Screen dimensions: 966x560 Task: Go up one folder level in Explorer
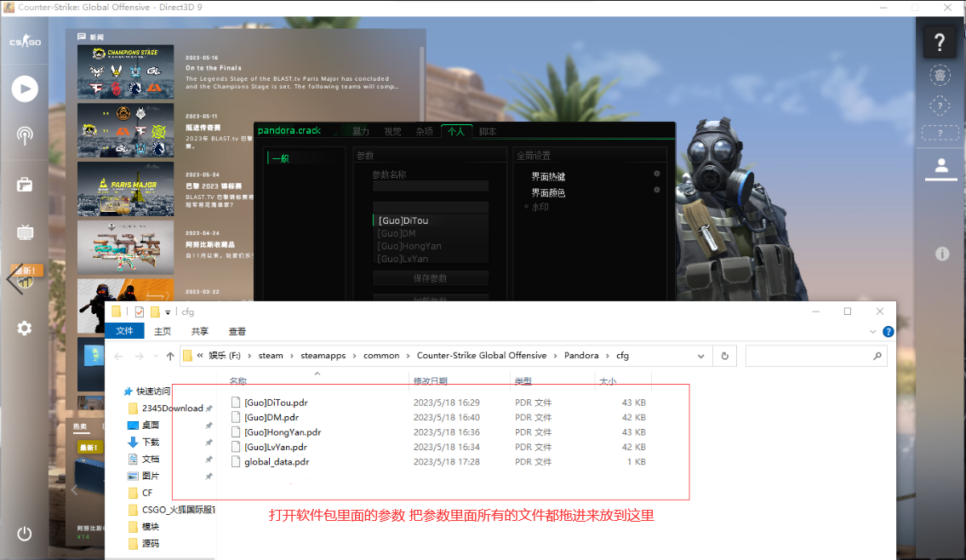click(170, 356)
